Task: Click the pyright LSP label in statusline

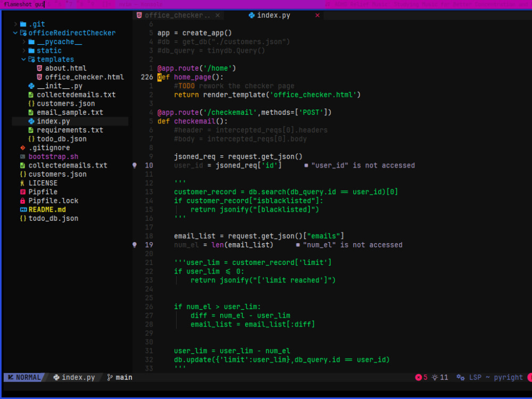Action: coord(508,377)
